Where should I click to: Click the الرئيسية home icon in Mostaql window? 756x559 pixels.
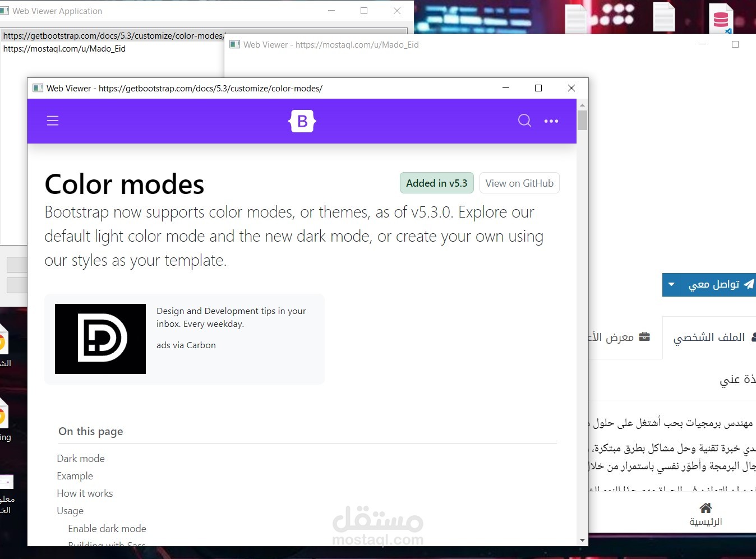tap(706, 508)
